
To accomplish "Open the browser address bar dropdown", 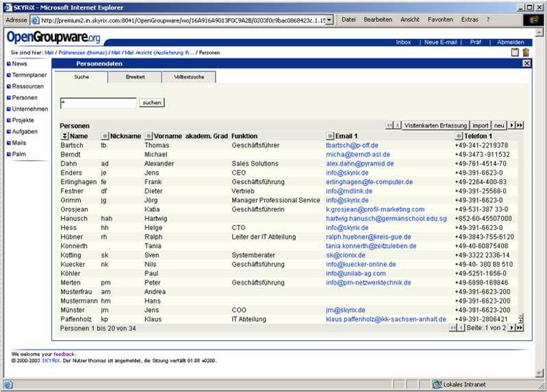I will (x=329, y=20).
